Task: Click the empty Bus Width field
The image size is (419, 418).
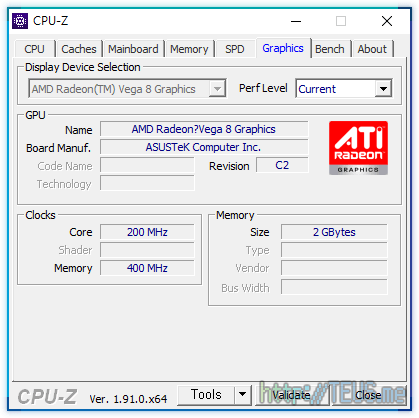Action: [334, 287]
